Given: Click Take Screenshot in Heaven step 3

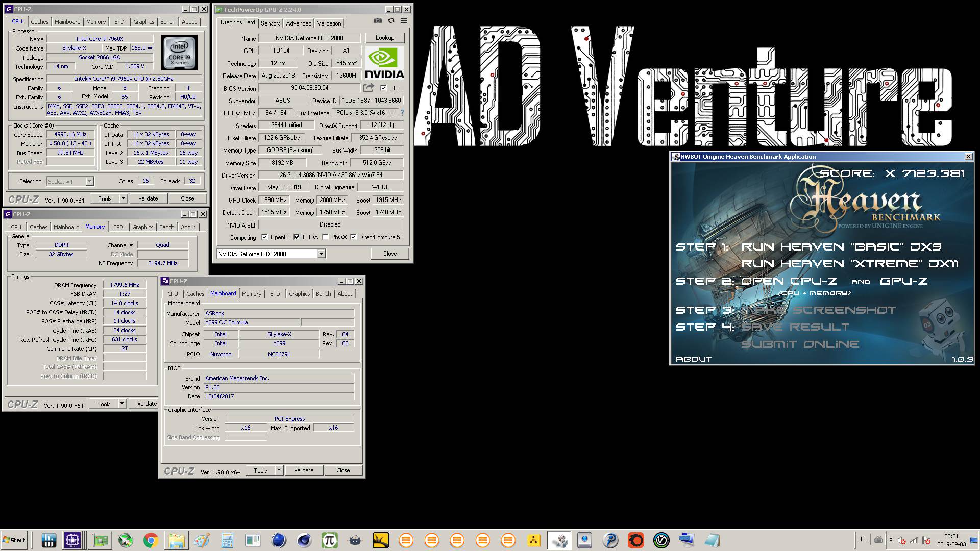Looking at the screenshot, I should (x=818, y=310).
